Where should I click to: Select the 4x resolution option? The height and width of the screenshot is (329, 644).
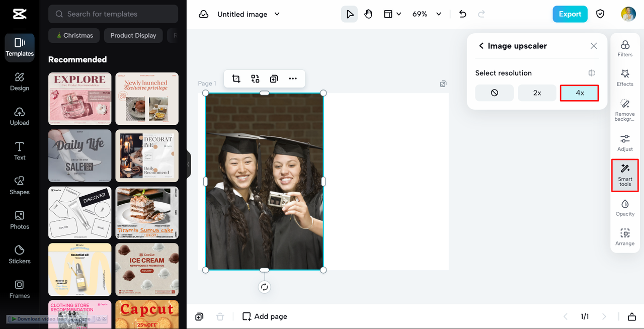pos(580,93)
